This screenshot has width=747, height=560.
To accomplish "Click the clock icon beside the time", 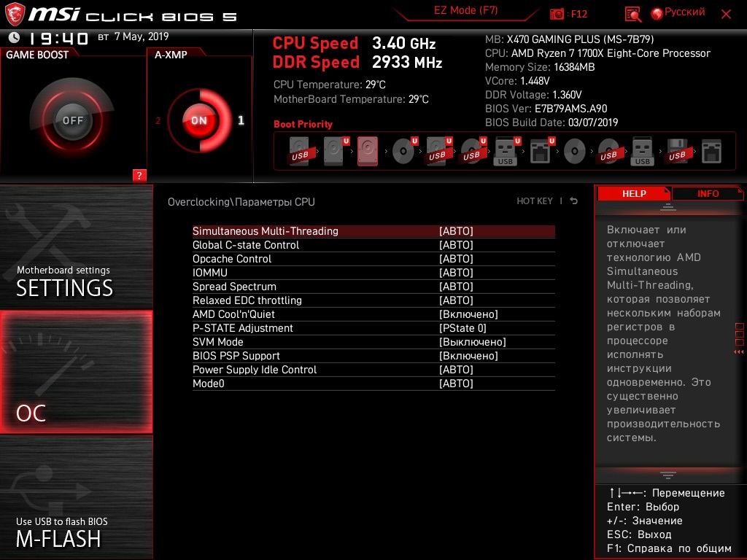I will [x=15, y=37].
